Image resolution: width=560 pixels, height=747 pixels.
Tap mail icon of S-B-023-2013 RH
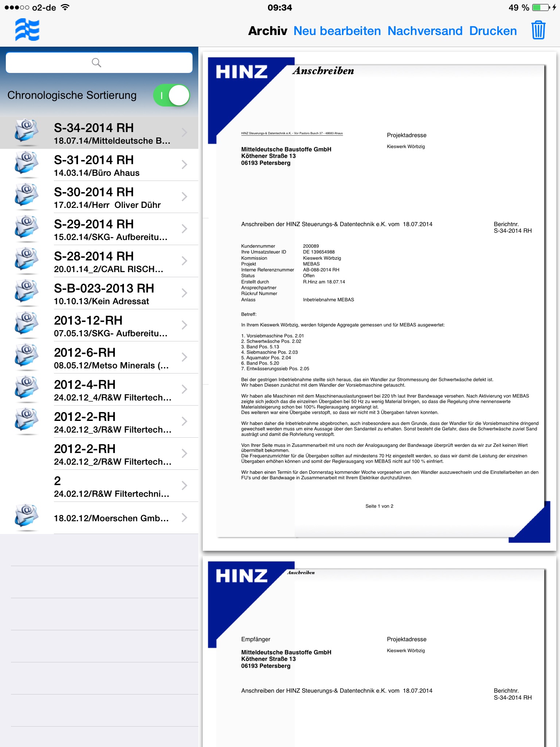point(26,293)
